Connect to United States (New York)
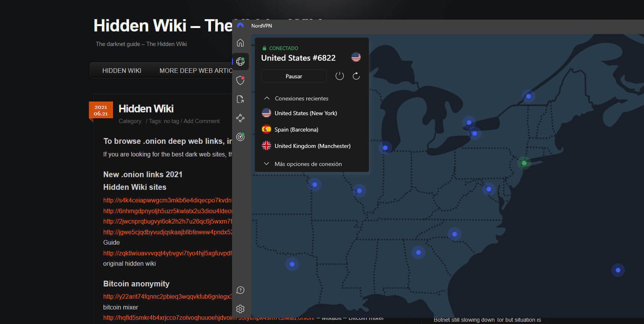 (x=299, y=113)
